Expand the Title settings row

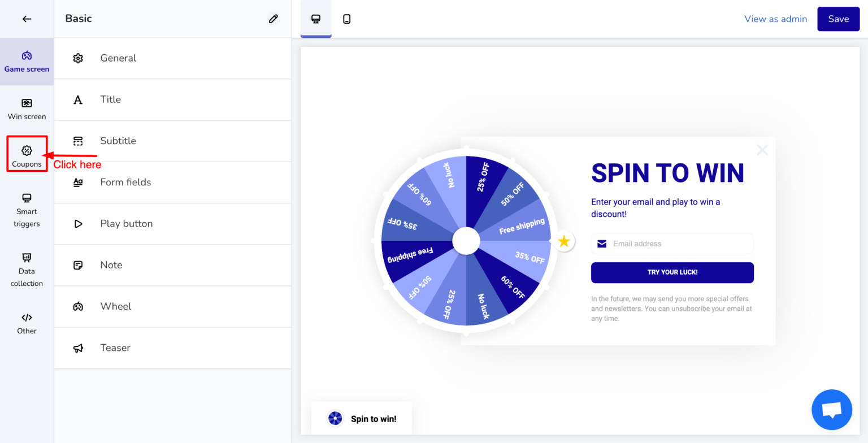pos(172,99)
